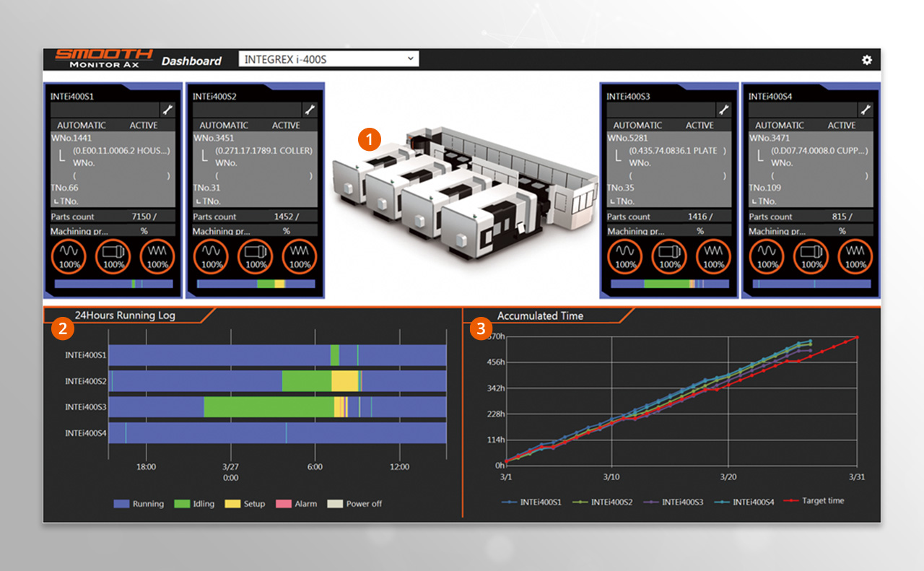Open the INTEGREX i-400S machine selector

point(328,58)
